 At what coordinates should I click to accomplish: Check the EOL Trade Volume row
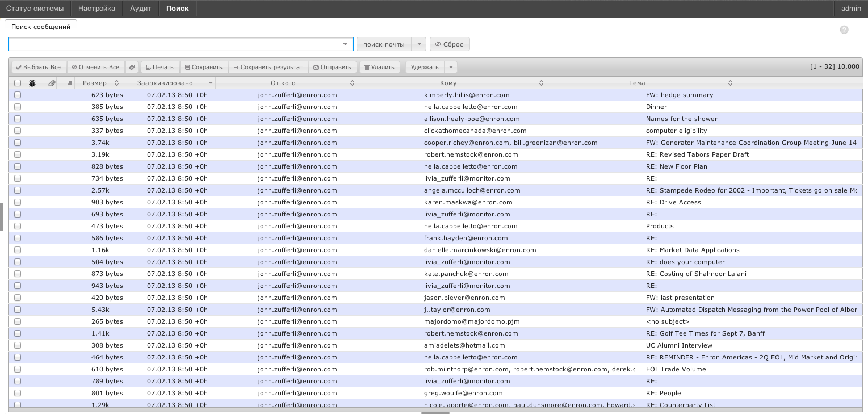(18, 369)
